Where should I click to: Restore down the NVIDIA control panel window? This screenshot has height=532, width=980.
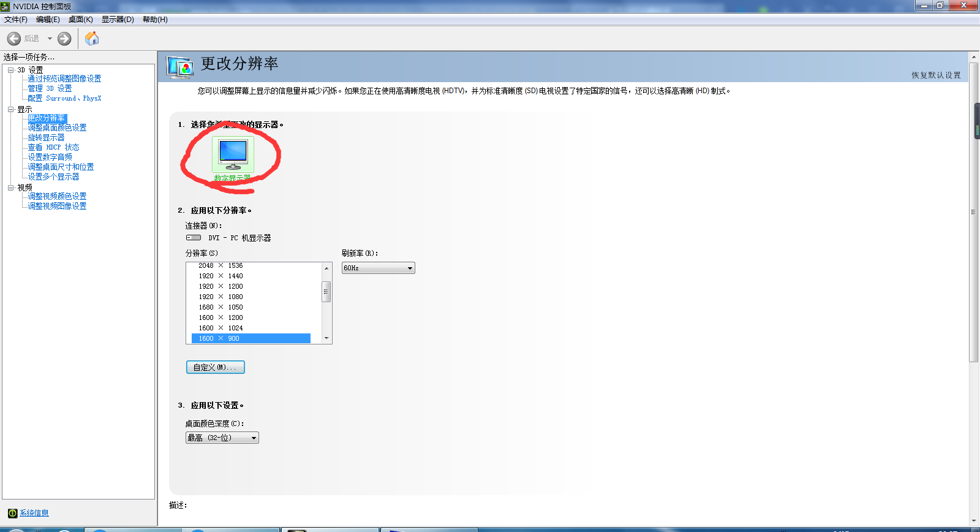pyautogui.click(x=940, y=6)
